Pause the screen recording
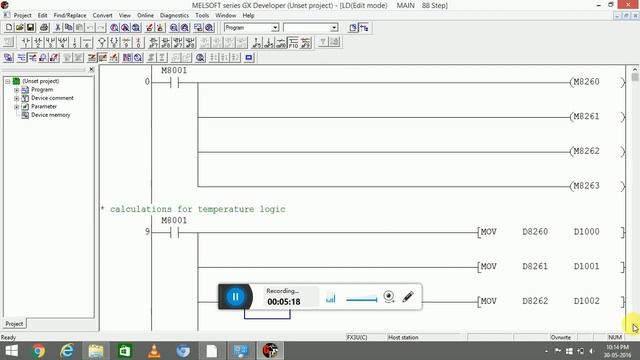640x360 pixels. coord(235,296)
